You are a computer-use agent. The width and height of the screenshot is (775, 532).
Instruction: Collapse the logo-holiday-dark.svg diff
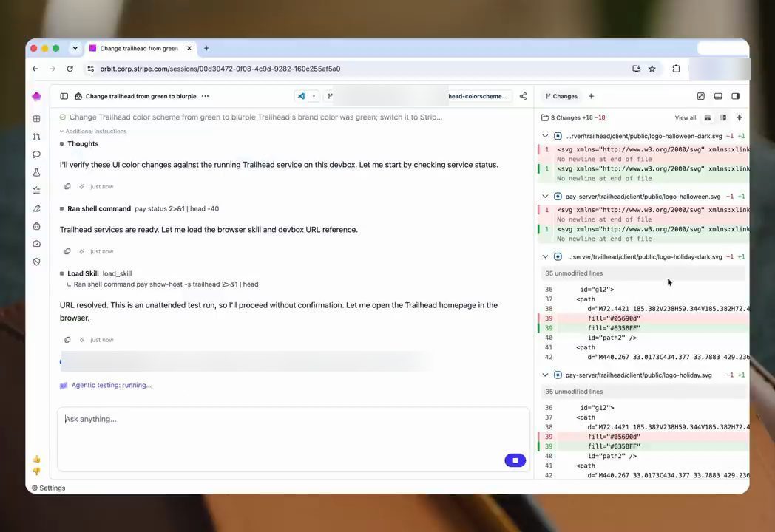tap(545, 256)
